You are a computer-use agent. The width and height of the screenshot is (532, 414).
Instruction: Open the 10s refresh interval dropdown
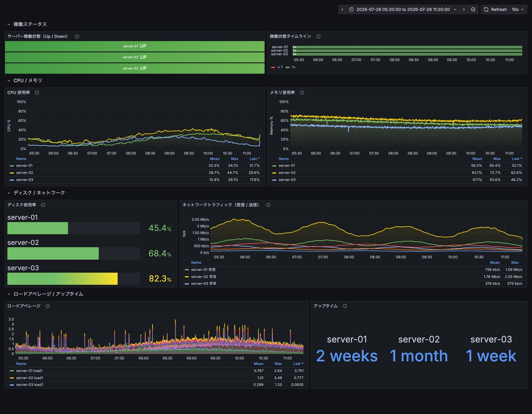(518, 10)
